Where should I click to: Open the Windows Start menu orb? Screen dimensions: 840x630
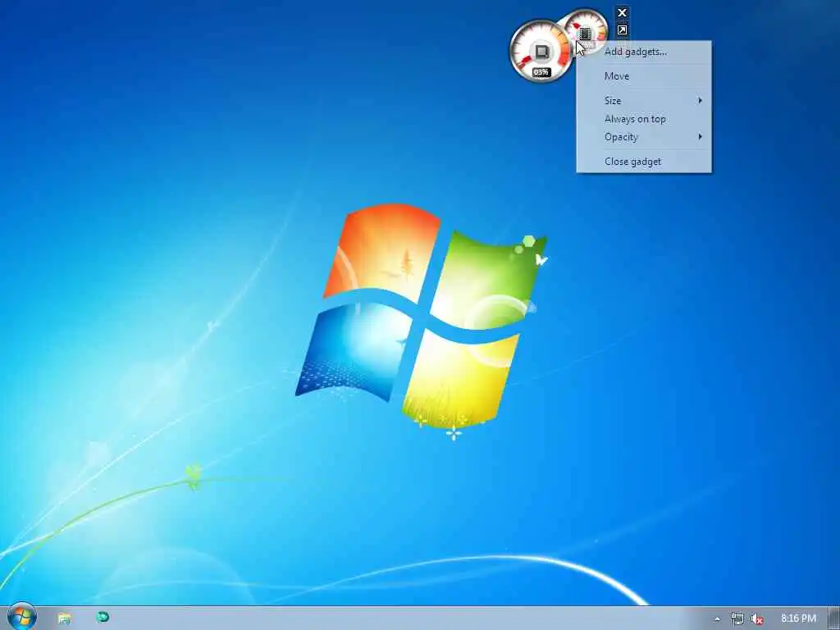pos(21,617)
